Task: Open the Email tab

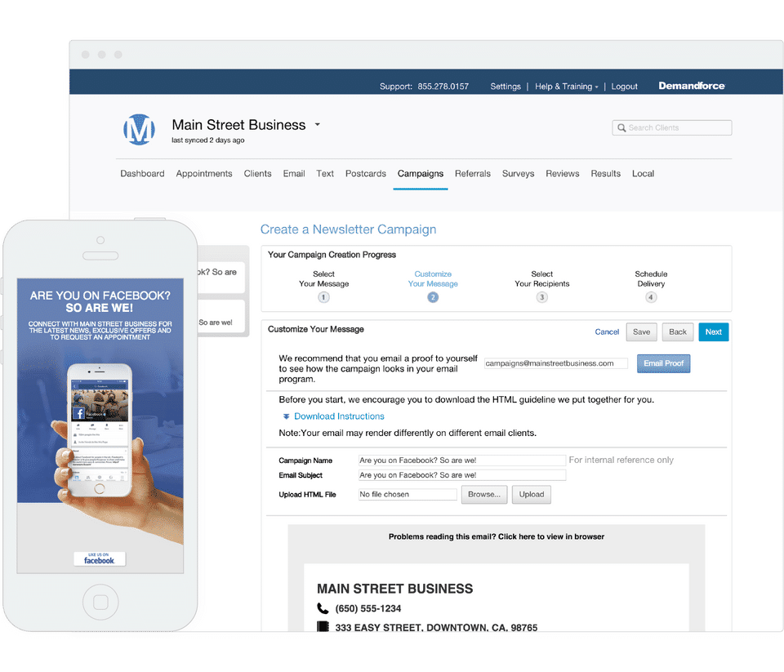Action: pos(294,173)
